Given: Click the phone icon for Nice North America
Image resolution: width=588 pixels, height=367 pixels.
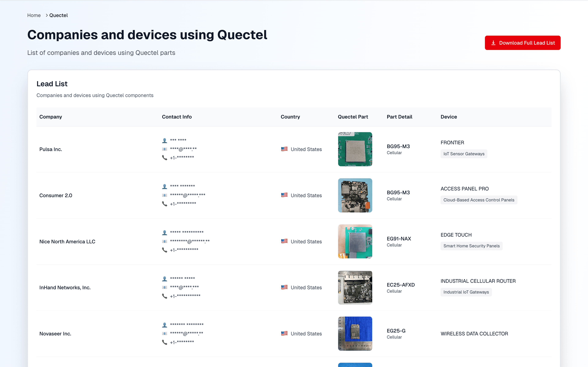Looking at the screenshot, I should 165,250.
